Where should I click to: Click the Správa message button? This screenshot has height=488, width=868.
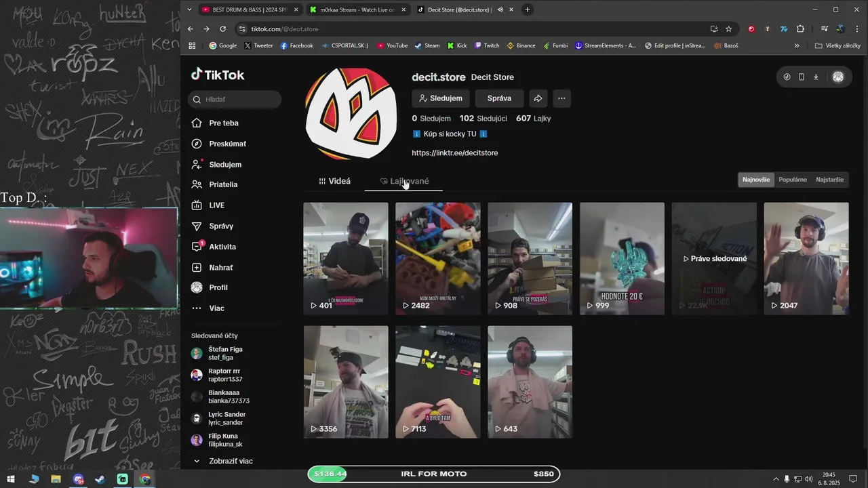pos(499,98)
